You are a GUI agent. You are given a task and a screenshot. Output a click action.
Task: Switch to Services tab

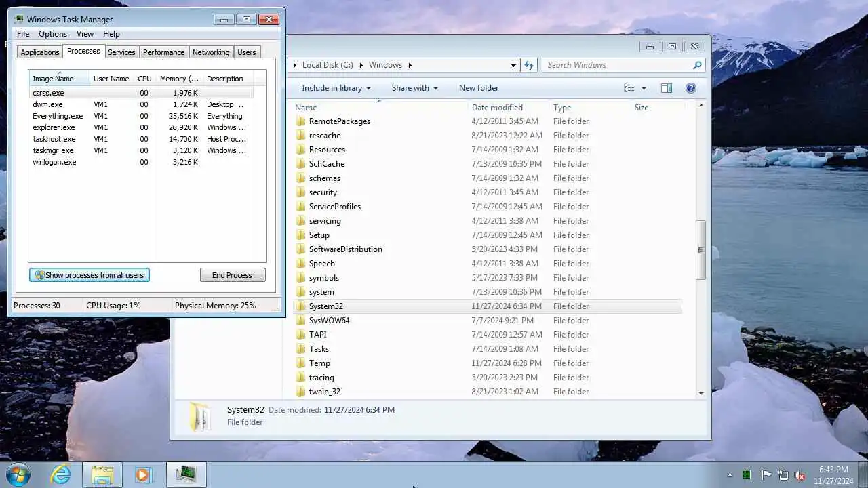coord(121,52)
